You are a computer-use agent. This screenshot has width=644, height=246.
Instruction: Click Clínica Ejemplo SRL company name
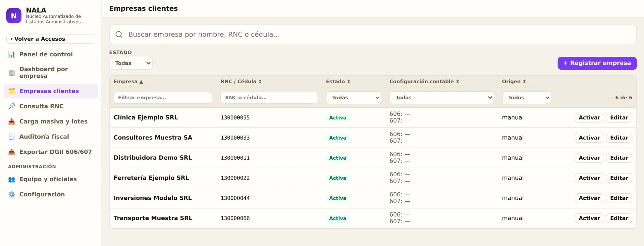pyautogui.click(x=146, y=117)
